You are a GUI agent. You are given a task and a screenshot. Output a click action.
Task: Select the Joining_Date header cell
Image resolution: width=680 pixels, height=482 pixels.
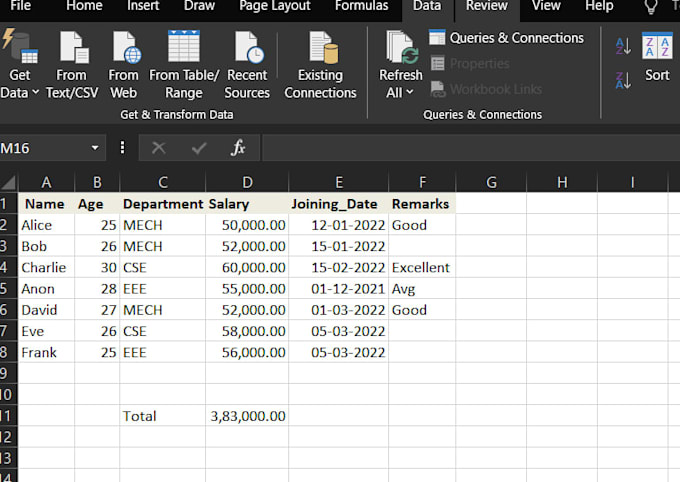pos(339,203)
